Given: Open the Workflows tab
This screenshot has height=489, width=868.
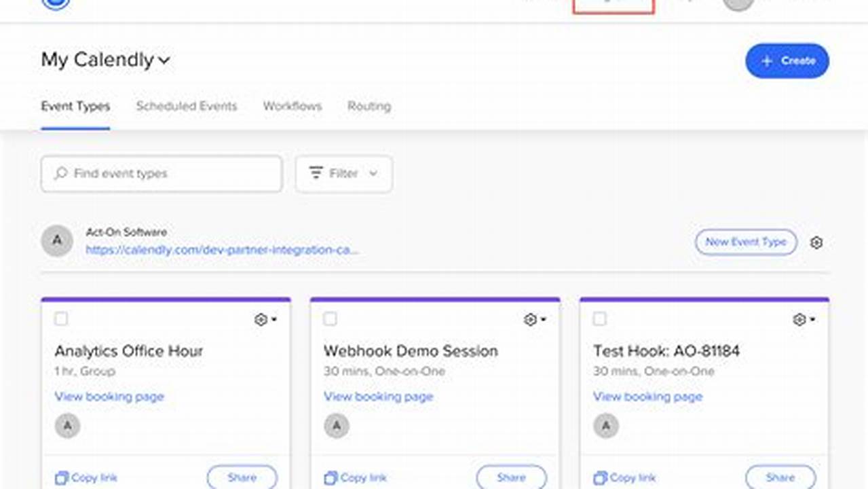Looking at the screenshot, I should [x=292, y=107].
